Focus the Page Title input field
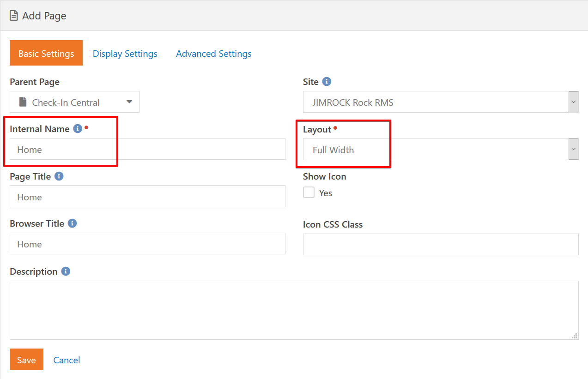 [x=147, y=196]
